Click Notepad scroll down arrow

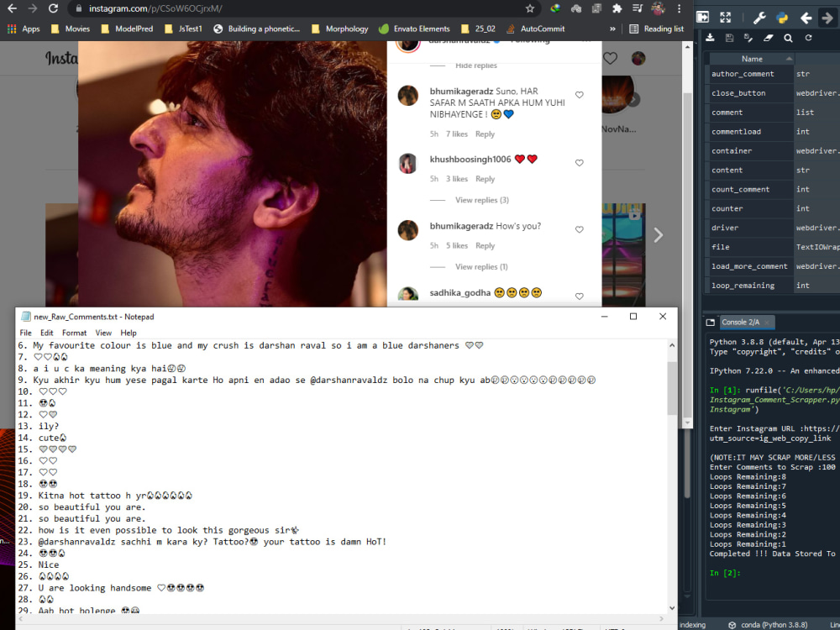[672, 608]
